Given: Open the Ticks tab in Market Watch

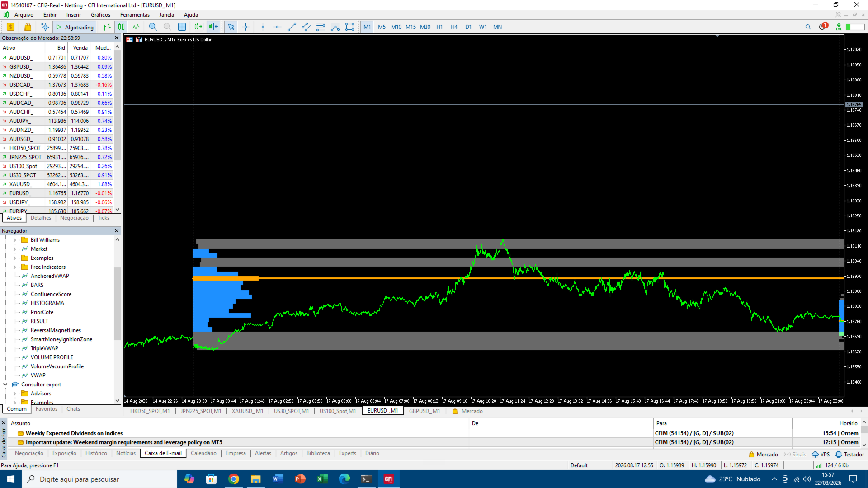Looking at the screenshot, I should (x=104, y=218).
